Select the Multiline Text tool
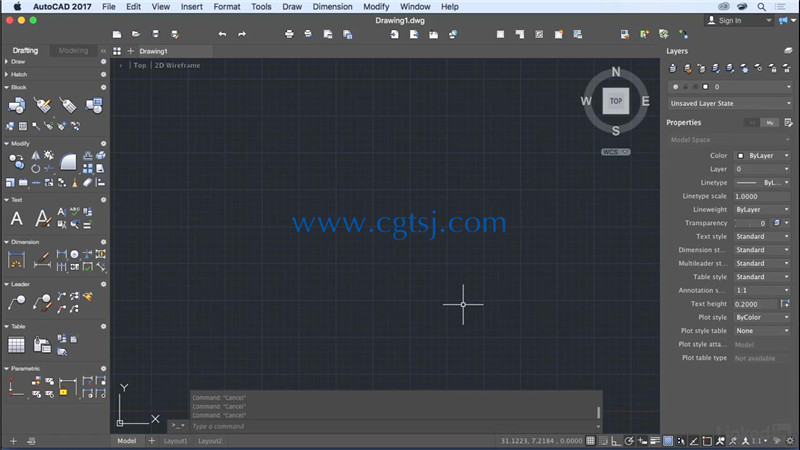The height and width of the screenshot is (450, 800). pos(16,218)
